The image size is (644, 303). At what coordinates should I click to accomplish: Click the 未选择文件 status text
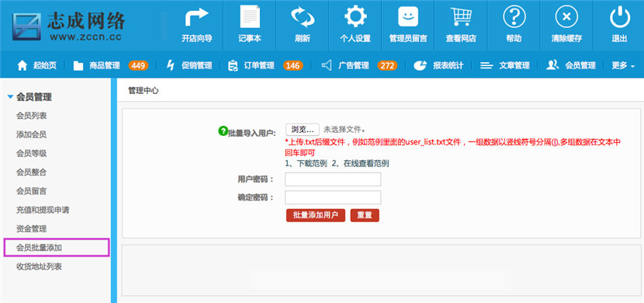(345, 130)
